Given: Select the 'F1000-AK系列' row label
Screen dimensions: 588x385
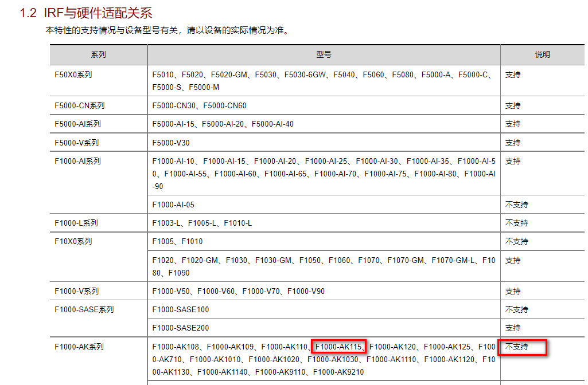Looking at the screenshot, I should pyautogui.click(x=79, y=347).
